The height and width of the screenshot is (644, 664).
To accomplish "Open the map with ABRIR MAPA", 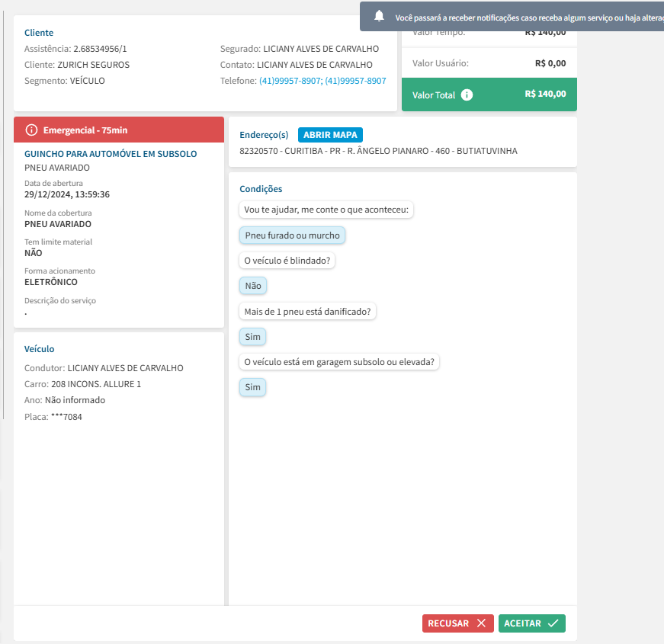I will (330, 135).
